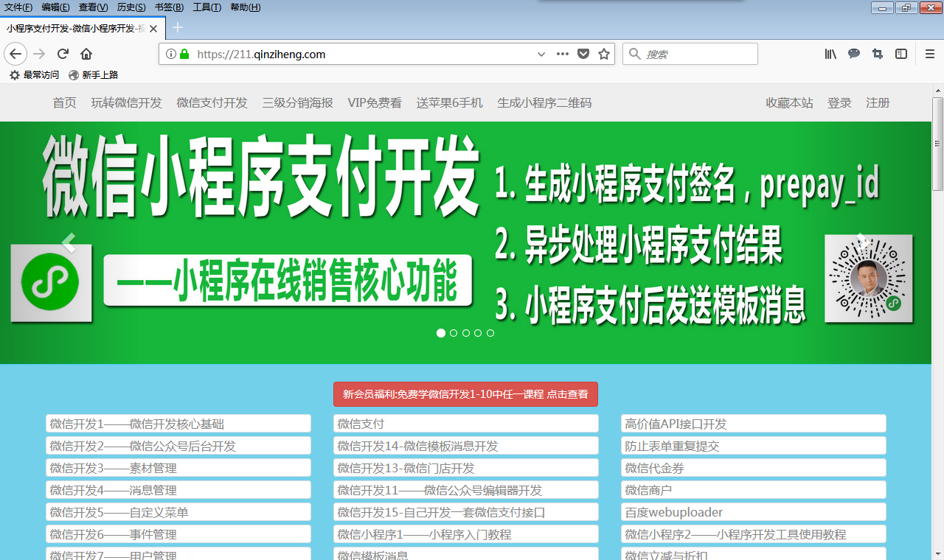Go to 首页 in site navigation
The height and width of the screenshot is (560, 944).
65,103
